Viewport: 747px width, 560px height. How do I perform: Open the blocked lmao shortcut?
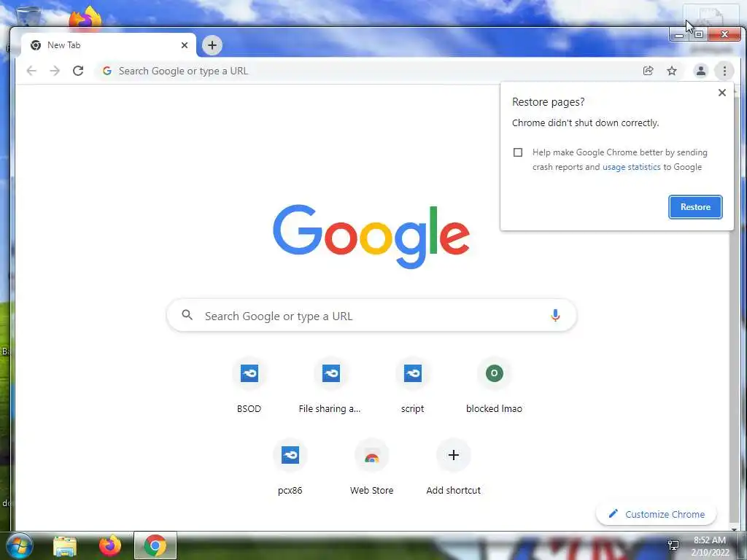494,386
